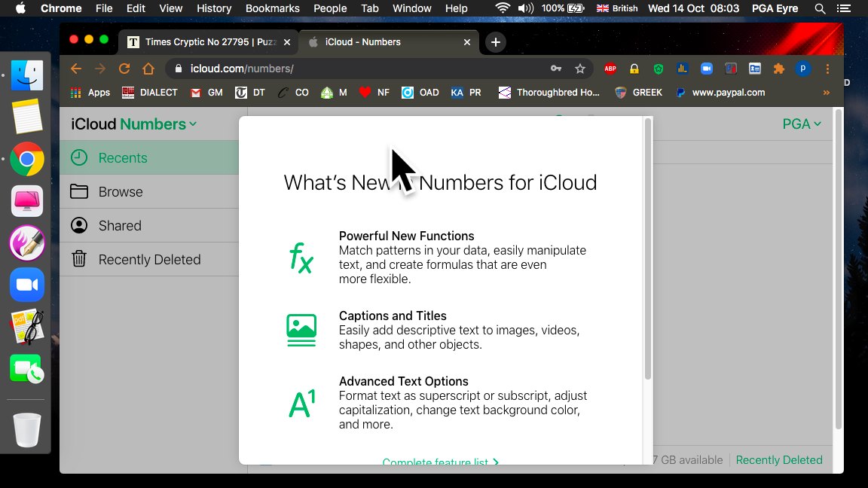The image size is (868, 488).
Task: Open the flame pen app in Dock
Action: click(x=26, y=243)
